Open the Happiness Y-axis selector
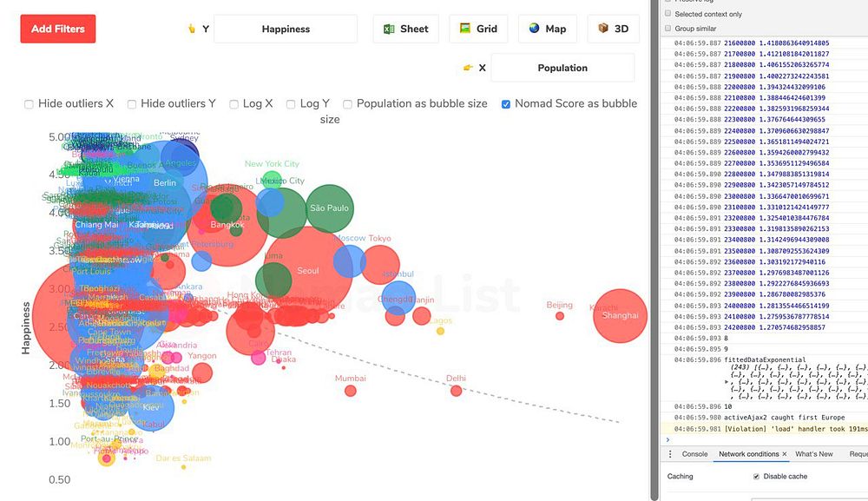The image size is (868, 501). (x=286, y=29)
